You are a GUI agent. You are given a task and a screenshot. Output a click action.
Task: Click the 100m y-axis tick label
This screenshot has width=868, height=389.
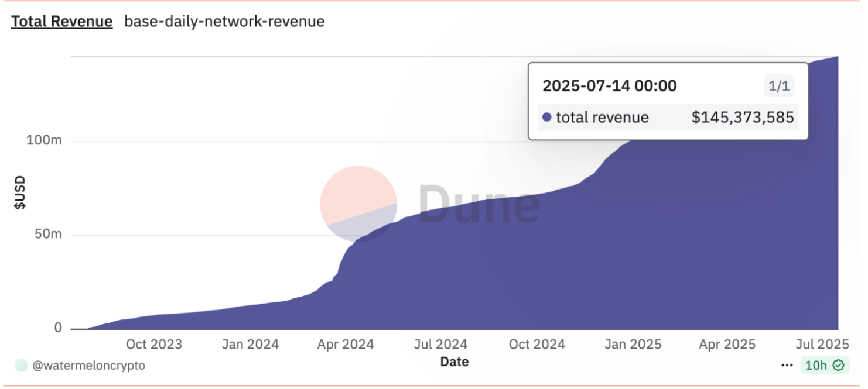coord(44,142)
